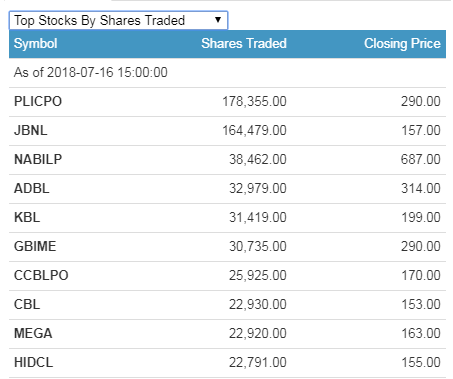Click the 164,479.00 shares value for JBNL
Viewport: 453px width, 379px height.
pos(254,130)
